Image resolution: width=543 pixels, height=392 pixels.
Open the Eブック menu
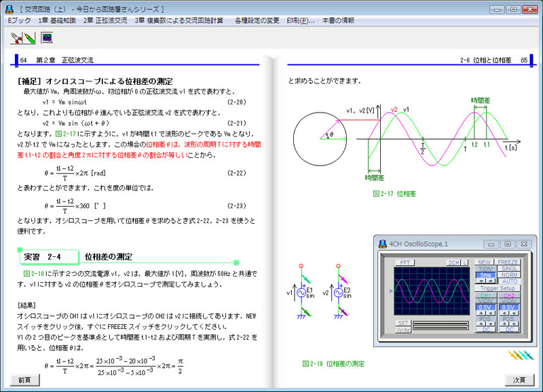pos(20,20)
